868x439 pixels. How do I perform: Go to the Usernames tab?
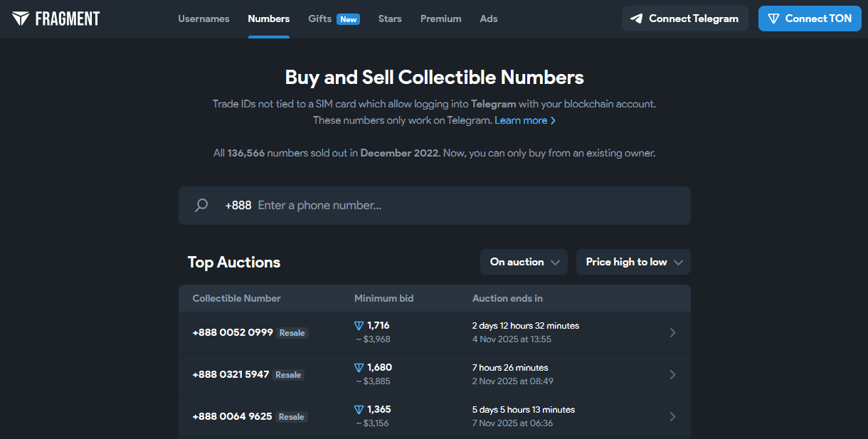(203, 18)
